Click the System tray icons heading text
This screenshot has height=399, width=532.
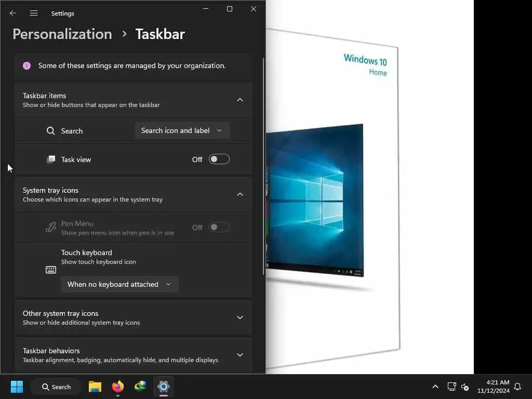coord(50,190)
